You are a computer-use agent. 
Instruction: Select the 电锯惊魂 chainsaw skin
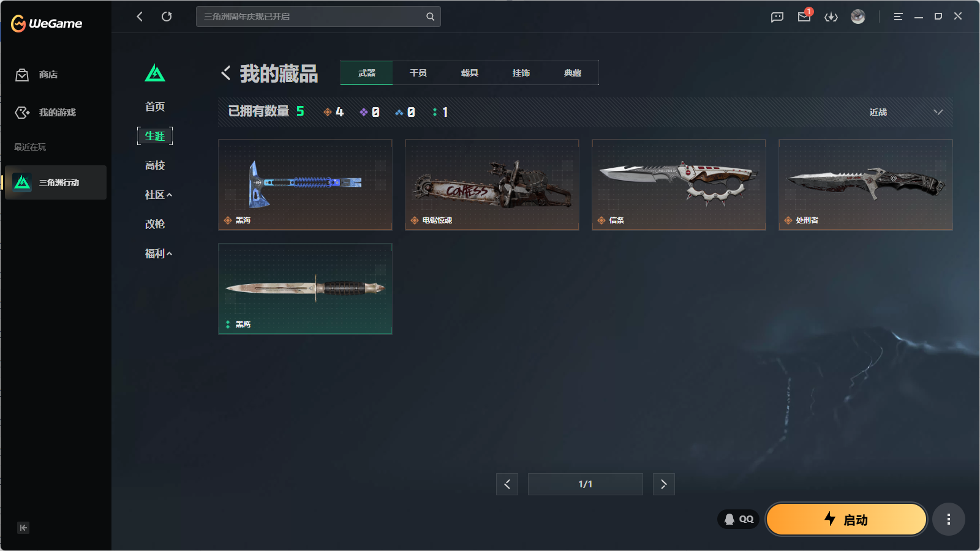click(x=492, y=185)
